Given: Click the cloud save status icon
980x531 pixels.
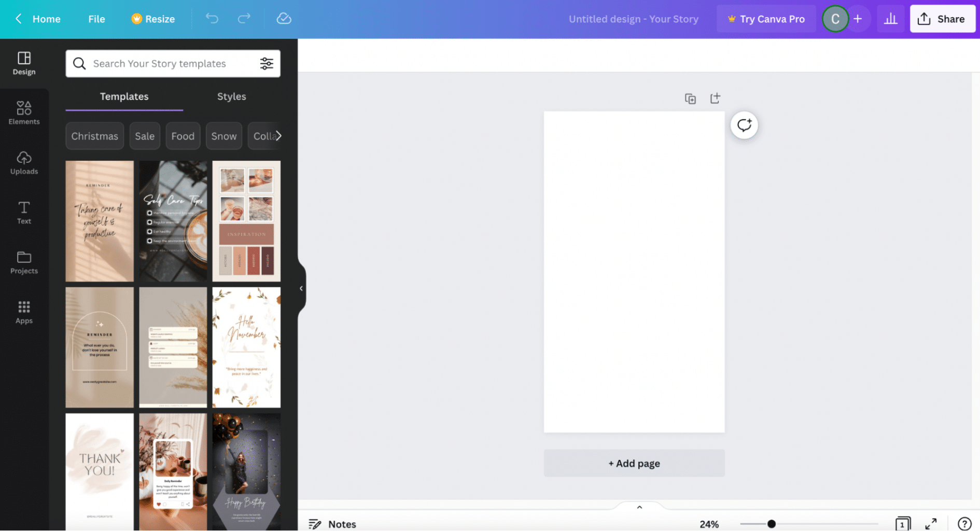Looking at the screenshot, I should pyautogui.click(x=284, y=19).
